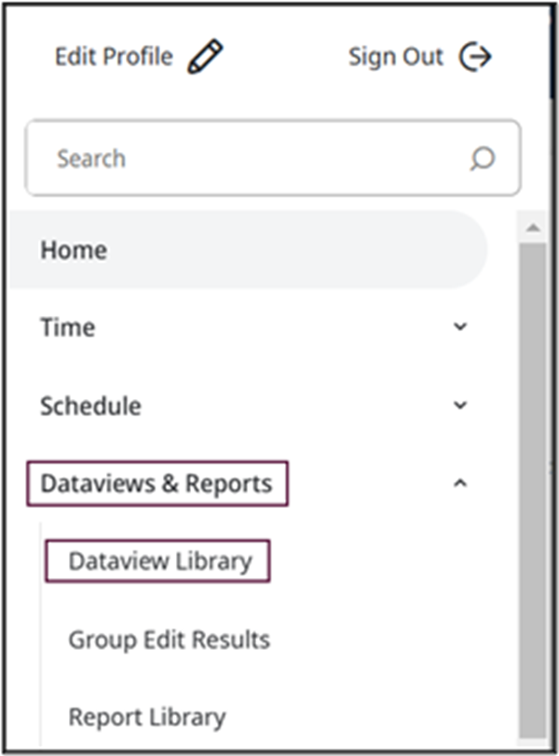Go to the Home menu item
The height and width of the screenshot is (756, 559).
74,250
